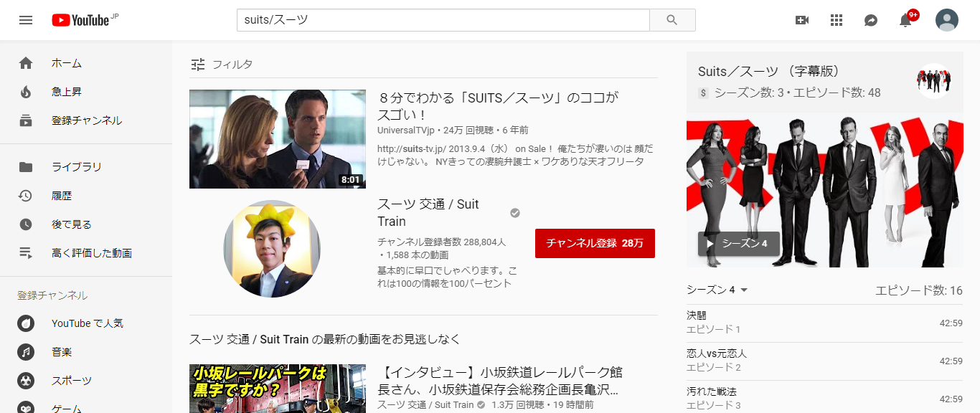
Task: Click the 'スーツ 交通 / Suit Train の最新の動画' heading
Action: [325, 338]
